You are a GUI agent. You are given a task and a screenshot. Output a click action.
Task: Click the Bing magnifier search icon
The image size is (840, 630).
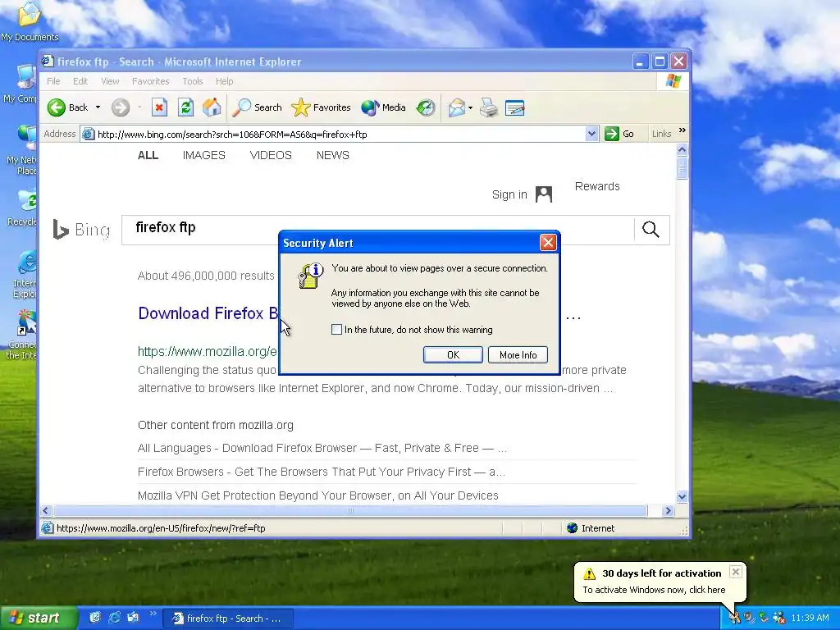(651, 230)
